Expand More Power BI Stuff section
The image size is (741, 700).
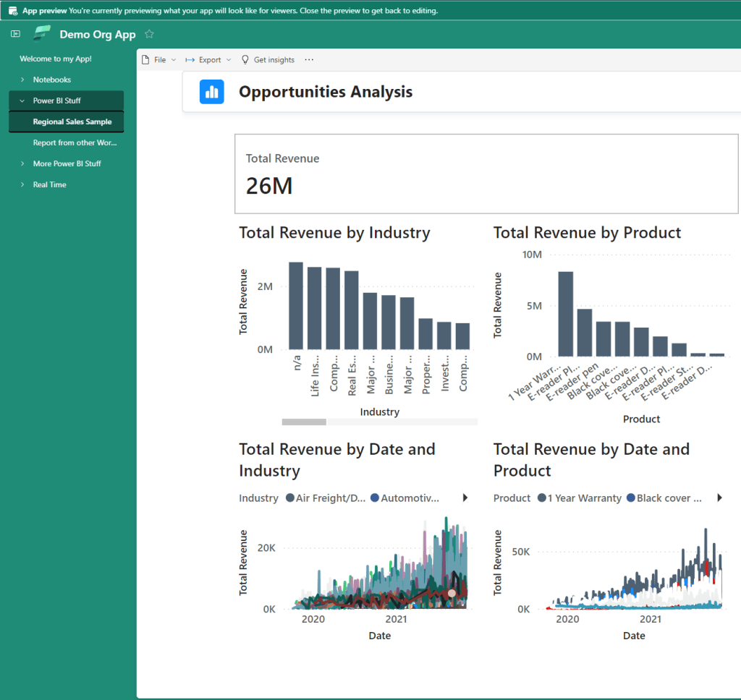point(22,163)
